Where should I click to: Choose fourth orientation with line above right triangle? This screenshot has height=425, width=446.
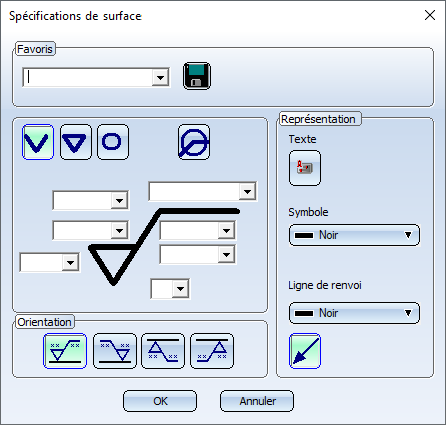coord(212,351)
